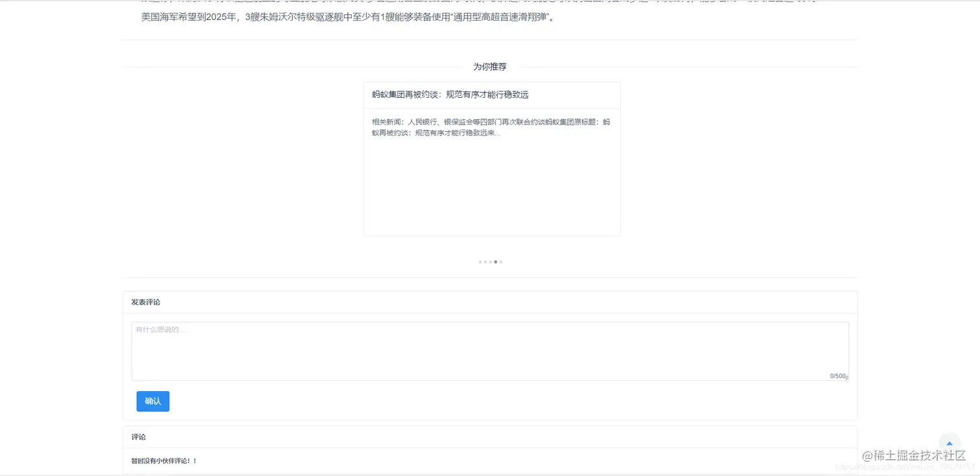Click the 评论 section header
The height and width of the screenshot is (476, 980).
(x=138, y=436)
